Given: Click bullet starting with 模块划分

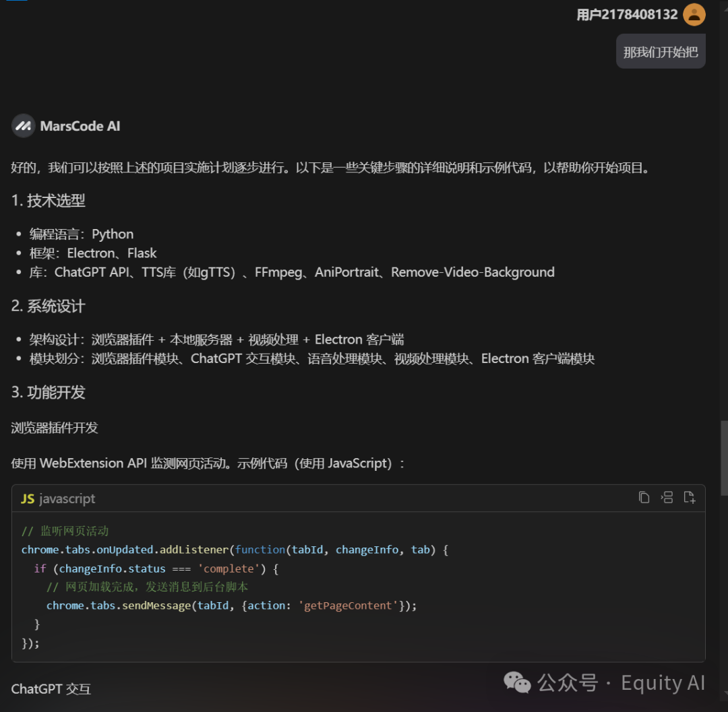Looking at the screenshot, I should click(x=312, y=358).
